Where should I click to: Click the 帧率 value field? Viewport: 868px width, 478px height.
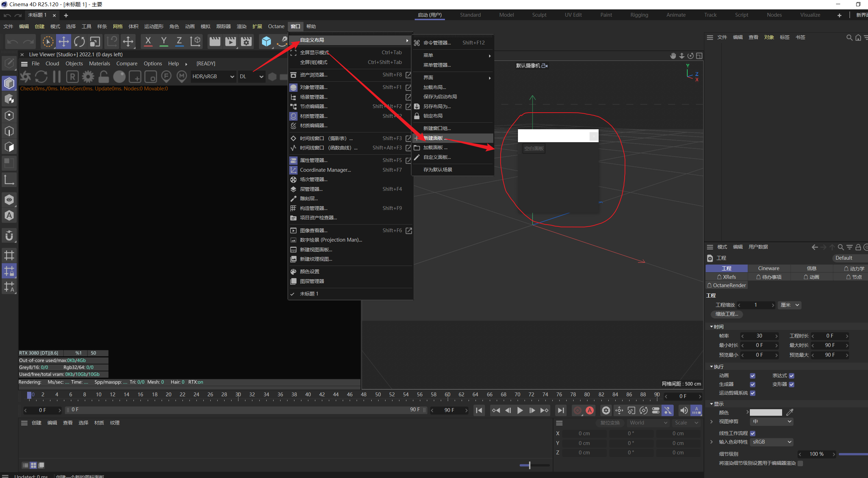coord(759,336)
